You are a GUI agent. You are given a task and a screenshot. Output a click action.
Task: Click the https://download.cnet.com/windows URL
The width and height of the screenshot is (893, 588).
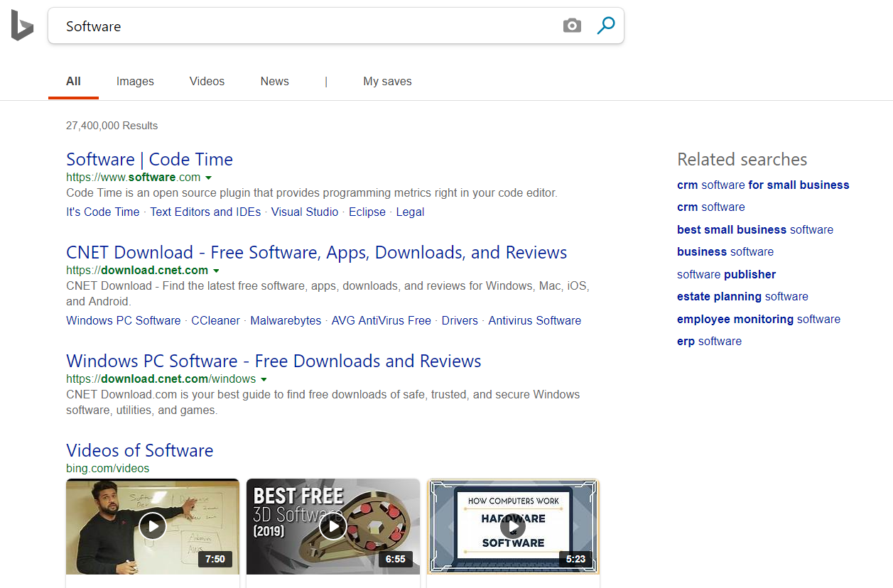point(161,379)
